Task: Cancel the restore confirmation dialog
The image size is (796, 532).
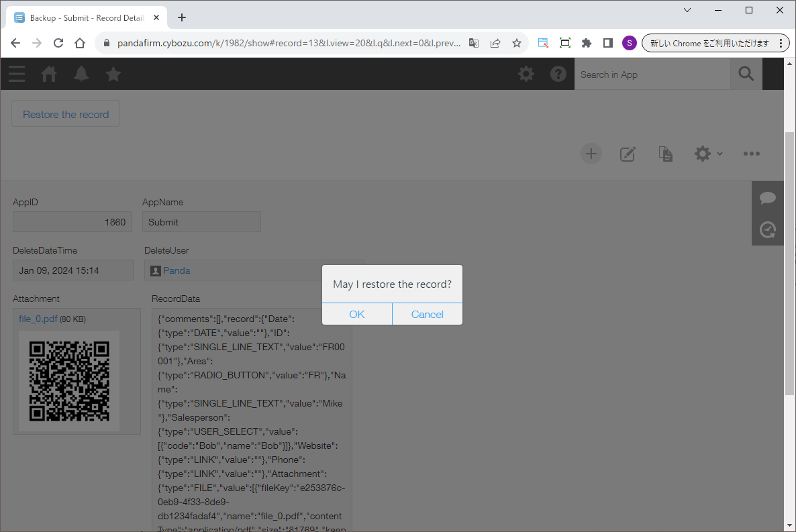Action: (428, 314)
